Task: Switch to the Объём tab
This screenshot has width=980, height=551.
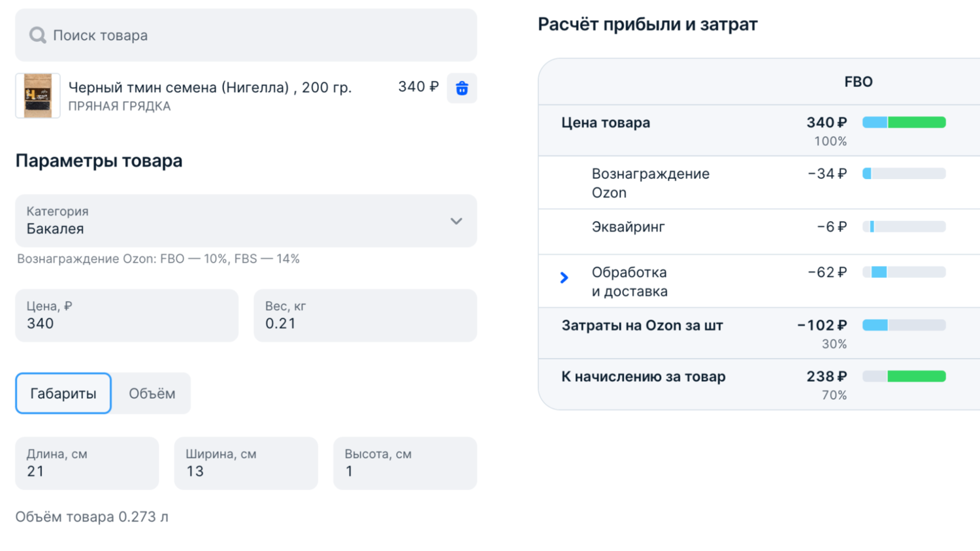Action: [152, 393]
